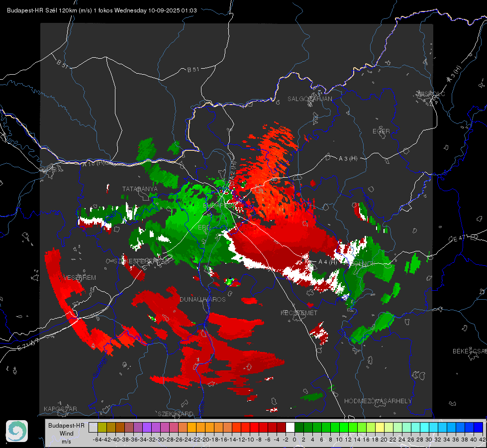Click the BUDAPEST city label
Screen dimensions: 487x448
[x=219, y=206]
